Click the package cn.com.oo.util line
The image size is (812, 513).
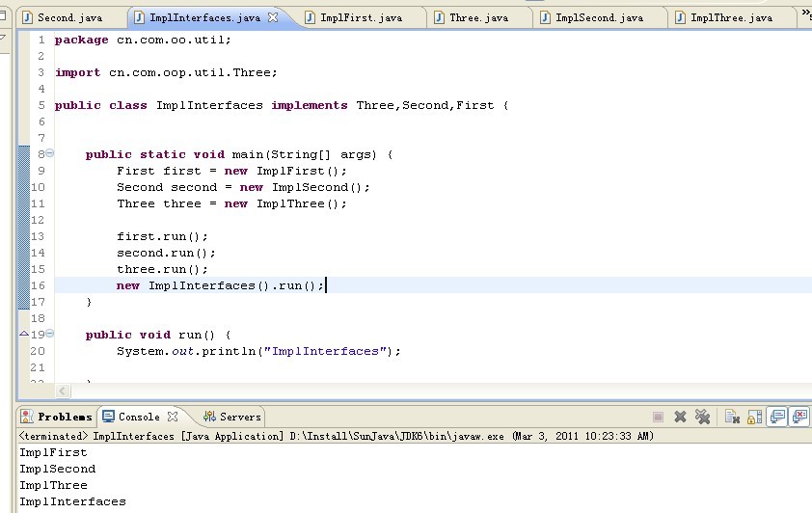[x=143, y=40]
